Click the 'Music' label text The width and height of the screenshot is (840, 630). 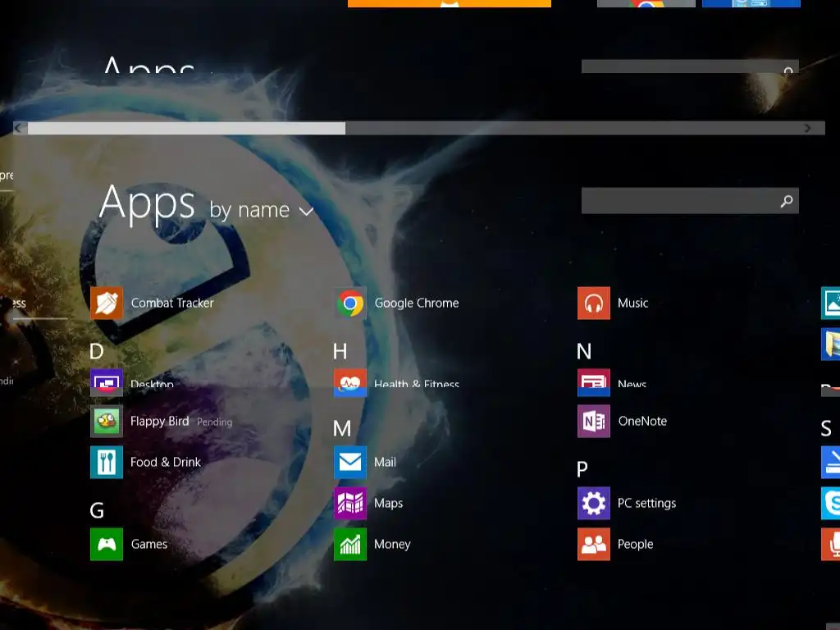(x=632, y=304)
